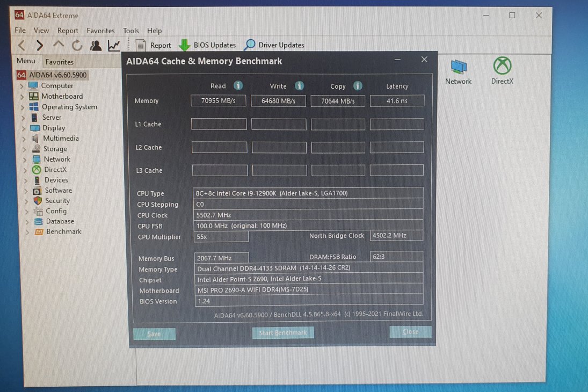
Task: Expand the Motherboard tree node
Action: (x=22, y=97)
